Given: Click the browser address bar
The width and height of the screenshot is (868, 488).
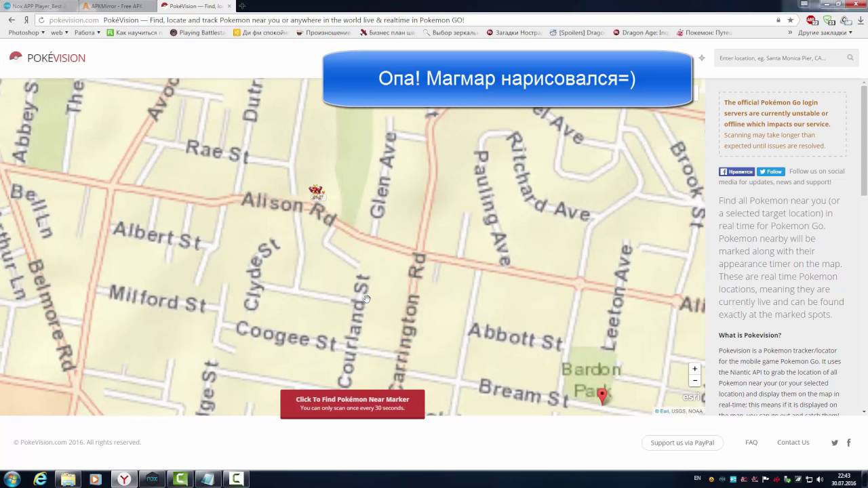Looking at the screenshot, I should [x=407, y=20].
